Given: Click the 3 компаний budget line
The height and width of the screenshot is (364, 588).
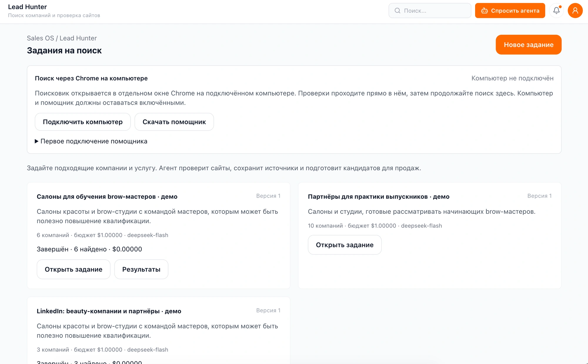Looking at the screenshot, I should point(102,350).
